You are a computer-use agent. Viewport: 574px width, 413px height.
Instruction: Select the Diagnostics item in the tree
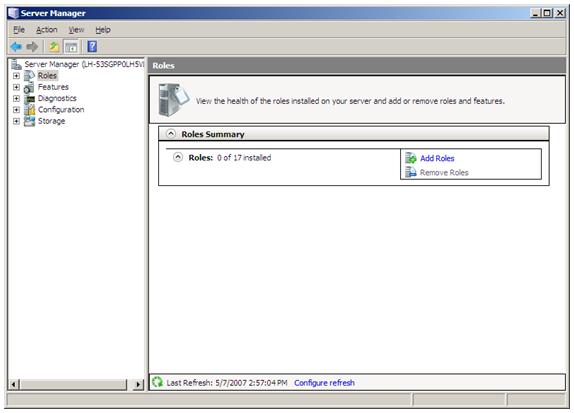click(x=57, y=98)
